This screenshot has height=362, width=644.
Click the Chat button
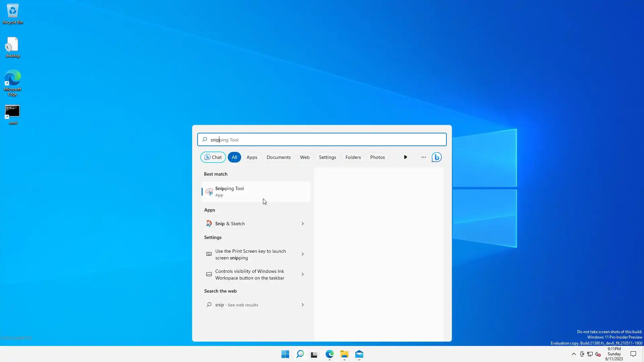[x=213, y=157]
